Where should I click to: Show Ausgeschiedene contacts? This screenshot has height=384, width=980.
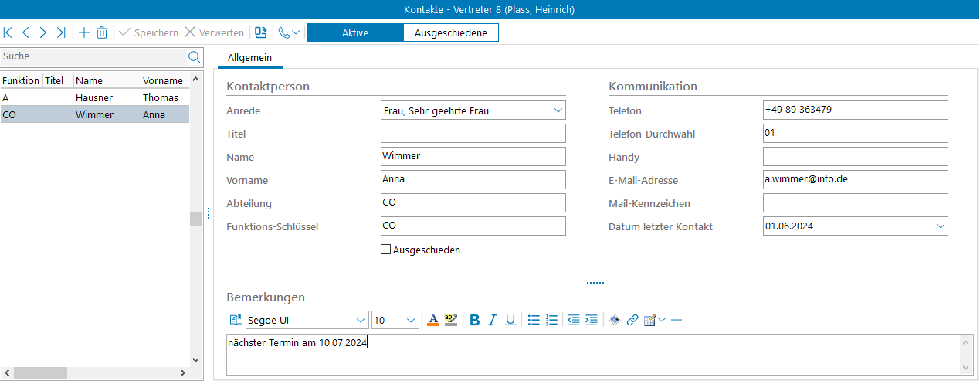(451, 32)
